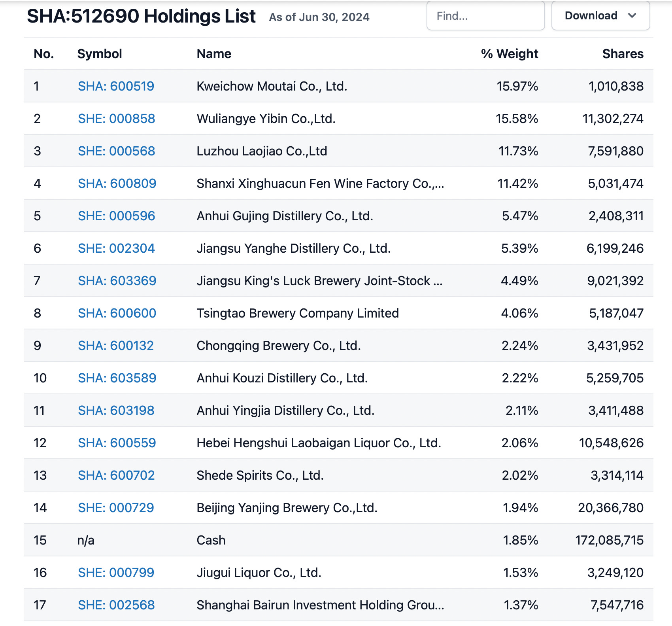Open the Download dropdown menu
This screenshot has width=672, height=626.
click(x=600, y=16)
